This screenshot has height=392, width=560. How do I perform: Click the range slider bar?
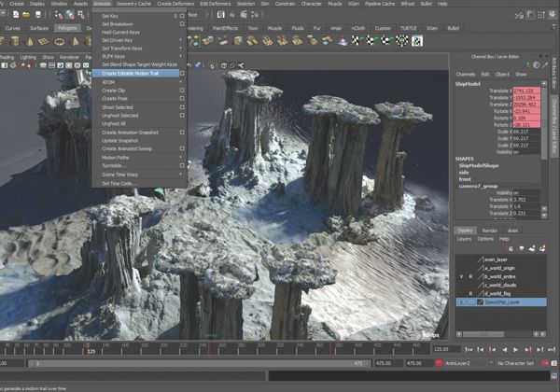coord(201,363)
